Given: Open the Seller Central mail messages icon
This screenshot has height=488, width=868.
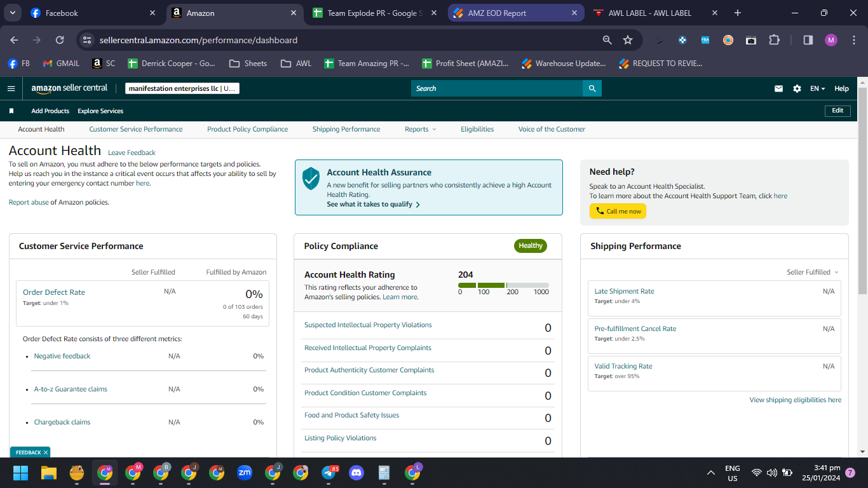Looking at the screenshot, I should pos(778,89).
